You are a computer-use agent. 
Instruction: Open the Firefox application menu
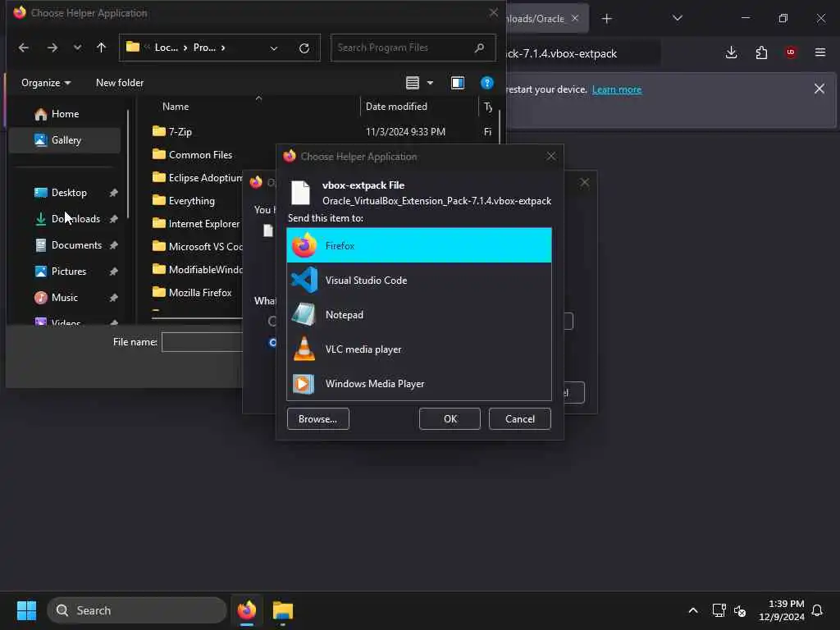(x=820, y=52)
